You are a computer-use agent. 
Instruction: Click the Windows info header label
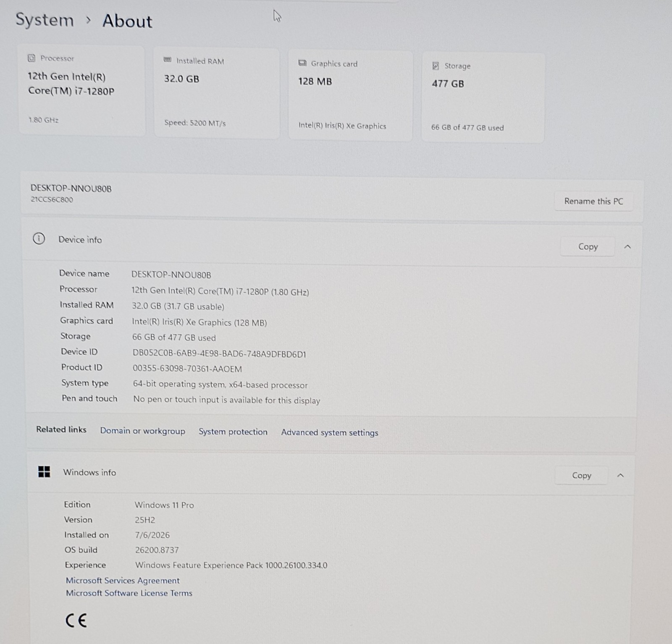coord(89,472)
